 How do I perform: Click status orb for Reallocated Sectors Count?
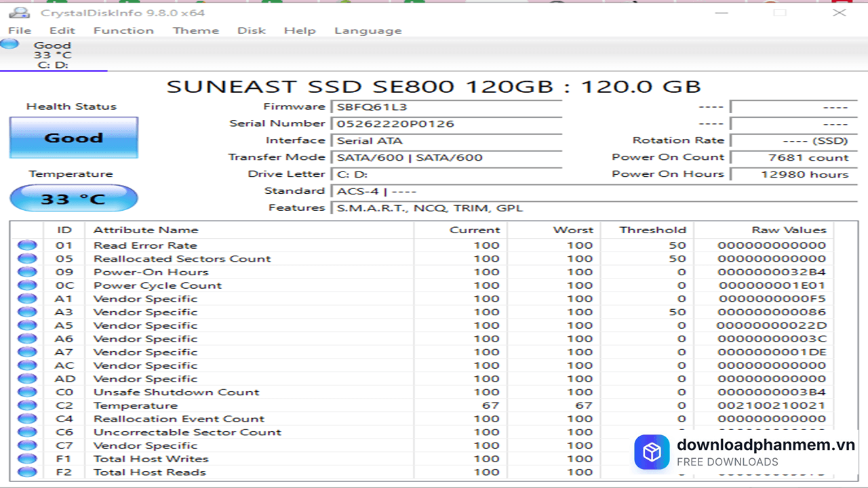click(27, 259)
